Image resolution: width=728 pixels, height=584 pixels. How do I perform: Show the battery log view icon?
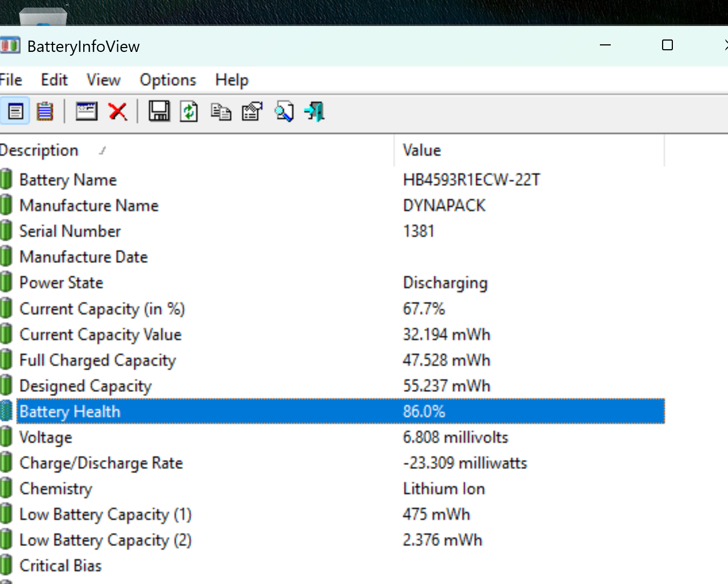[x=45, y=112]
